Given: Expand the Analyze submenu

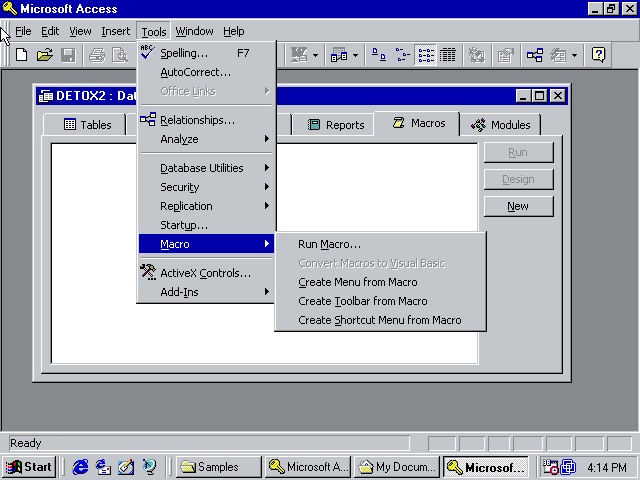Looking at the screenshot, I should [206, 139].
